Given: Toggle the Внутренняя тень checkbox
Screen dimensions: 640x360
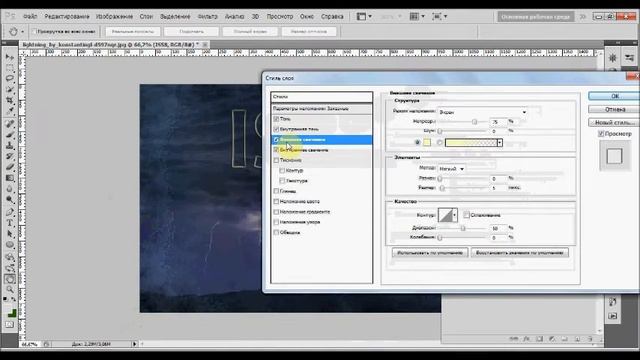Looking at the screenshot, I should pos(276,129).
